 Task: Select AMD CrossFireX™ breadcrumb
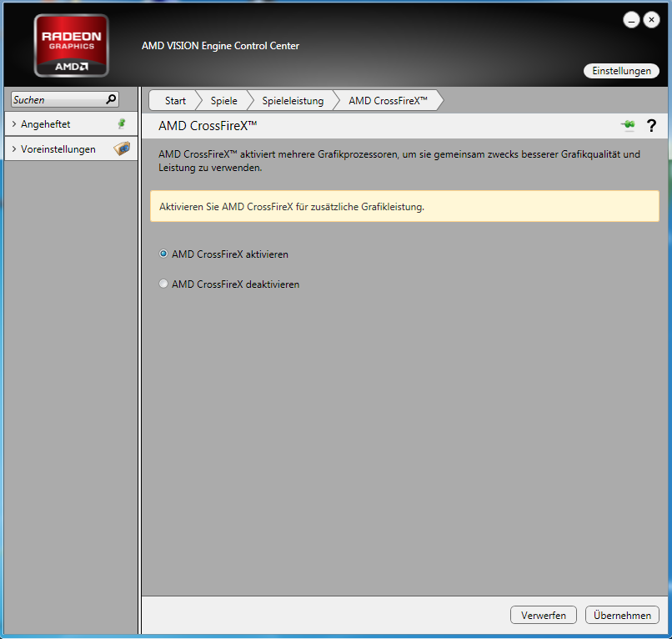[388, 101]
